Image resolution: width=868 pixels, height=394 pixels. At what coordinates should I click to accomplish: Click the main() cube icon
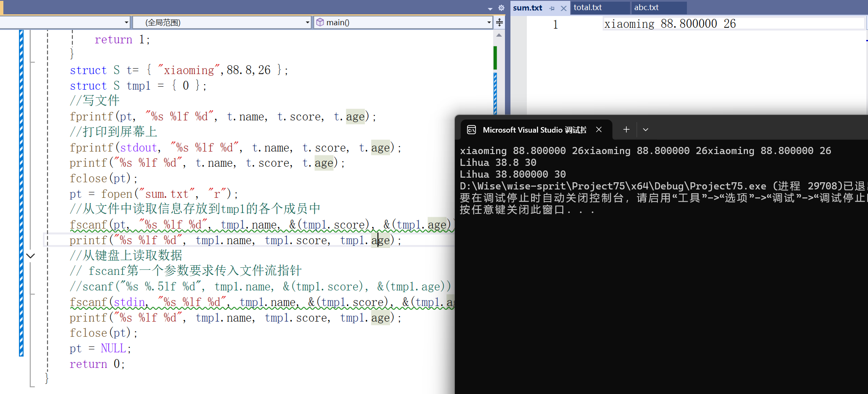320,22
